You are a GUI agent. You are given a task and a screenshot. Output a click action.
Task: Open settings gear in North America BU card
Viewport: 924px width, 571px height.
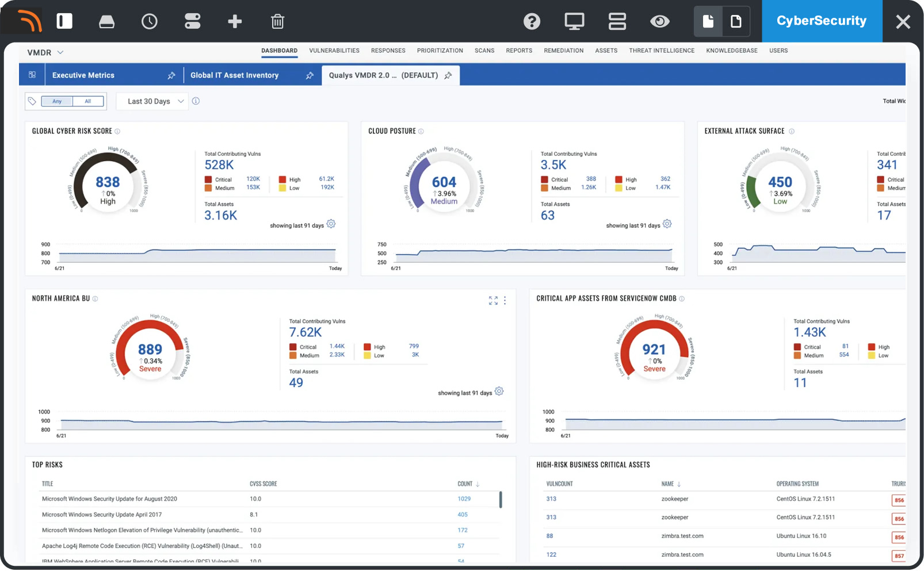click(x=499, y=391)
